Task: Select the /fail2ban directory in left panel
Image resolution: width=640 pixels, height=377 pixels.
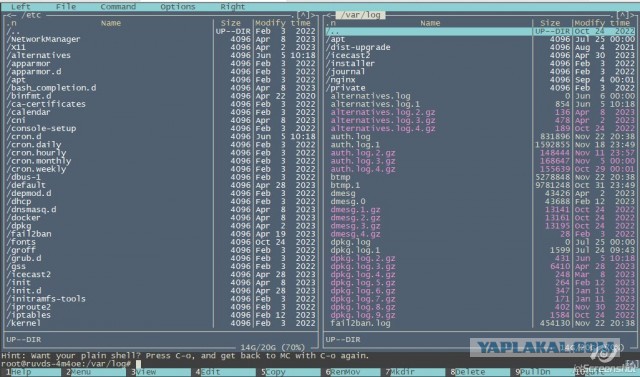Action: [161, 234]
